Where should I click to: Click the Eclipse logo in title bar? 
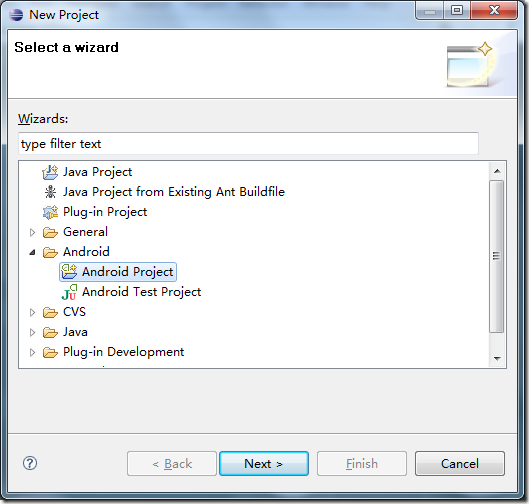16,15
